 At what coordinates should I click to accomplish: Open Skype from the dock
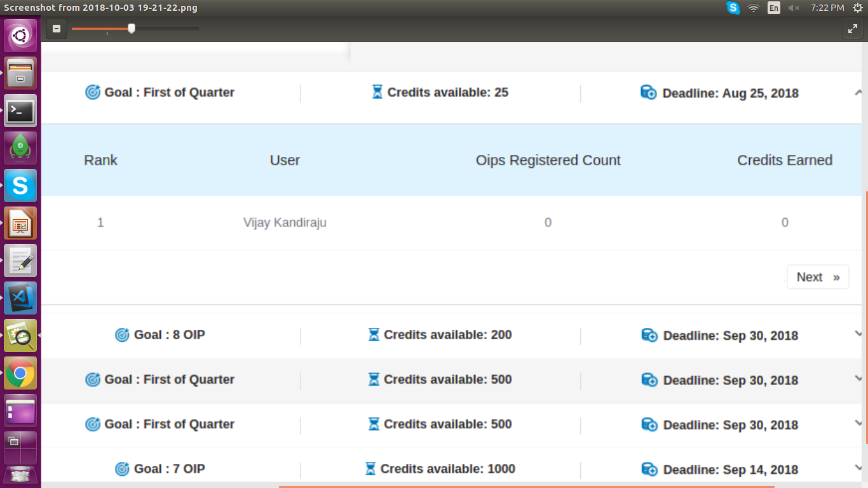click(20, 186)
